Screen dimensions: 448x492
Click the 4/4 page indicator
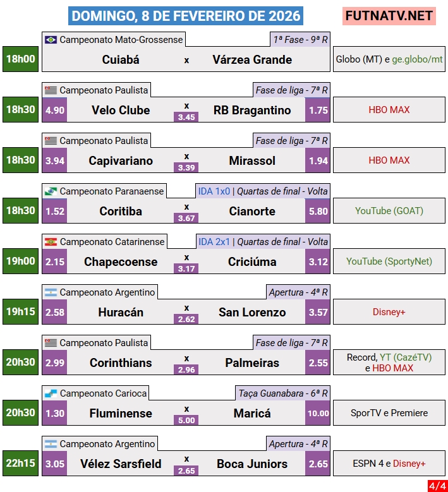(436, 486)
